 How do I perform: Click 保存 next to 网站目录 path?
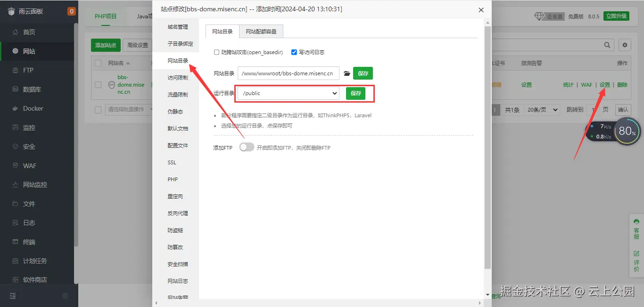(363, 73)
